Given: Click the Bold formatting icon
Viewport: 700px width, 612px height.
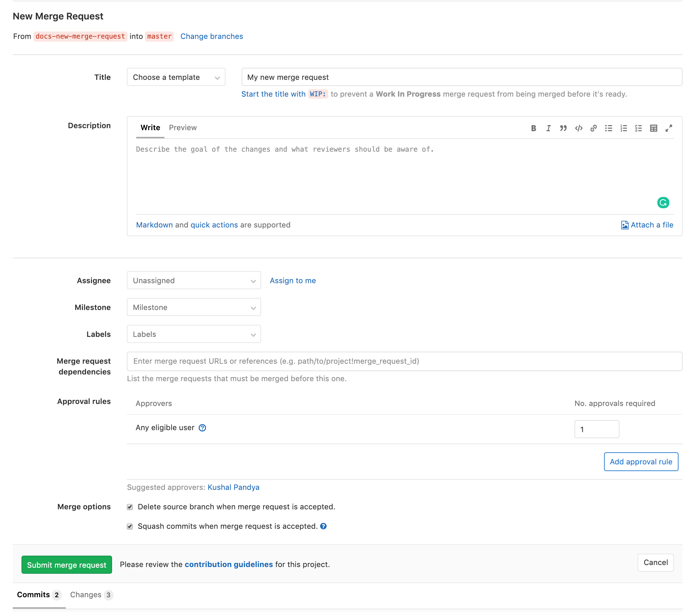Looking at the screenshot, I should tap(533, 127).
